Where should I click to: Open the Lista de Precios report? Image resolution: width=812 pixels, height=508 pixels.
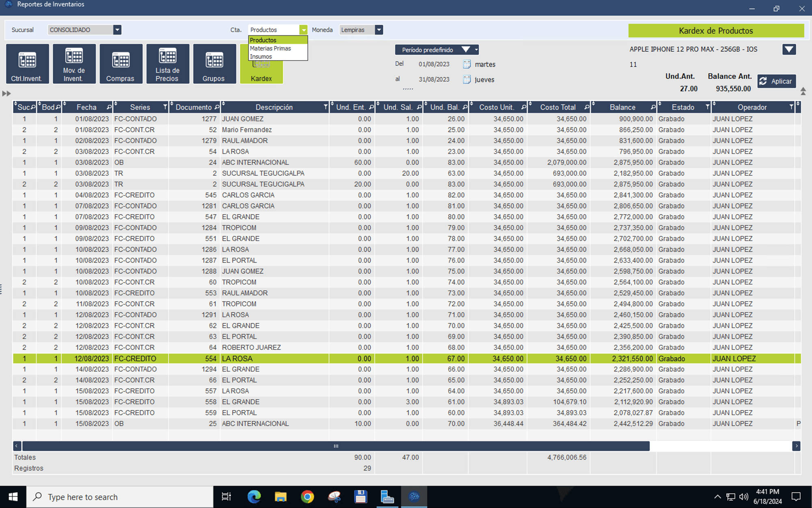[167, 64]
